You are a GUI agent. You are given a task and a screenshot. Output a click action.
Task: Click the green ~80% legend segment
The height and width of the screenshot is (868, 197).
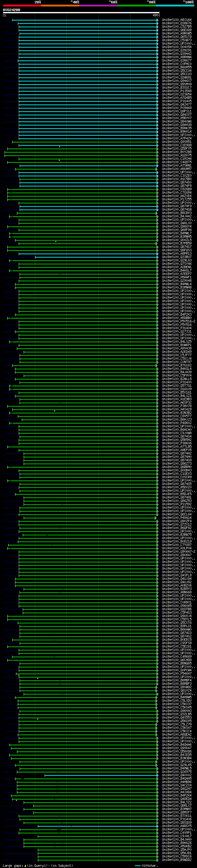tap(137, 6)
